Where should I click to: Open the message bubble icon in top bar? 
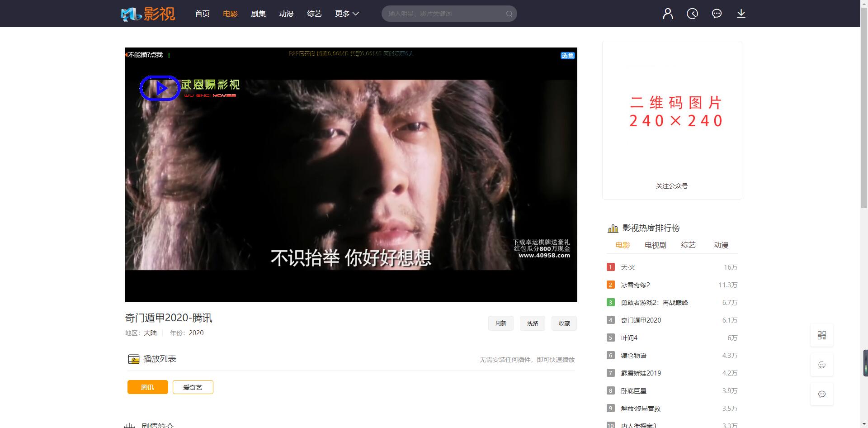(717, 13)
